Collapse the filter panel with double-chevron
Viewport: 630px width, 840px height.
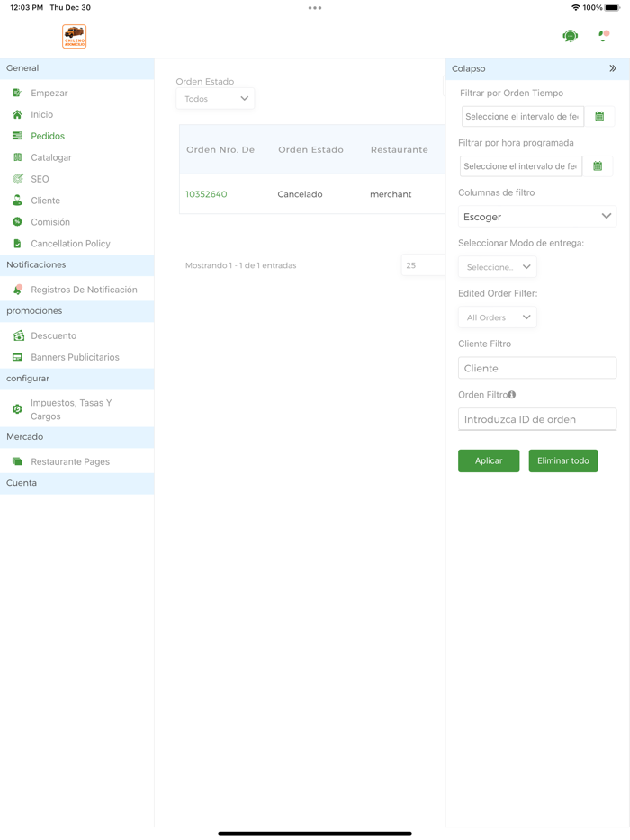pyautogui.click(x=613, y=68)
